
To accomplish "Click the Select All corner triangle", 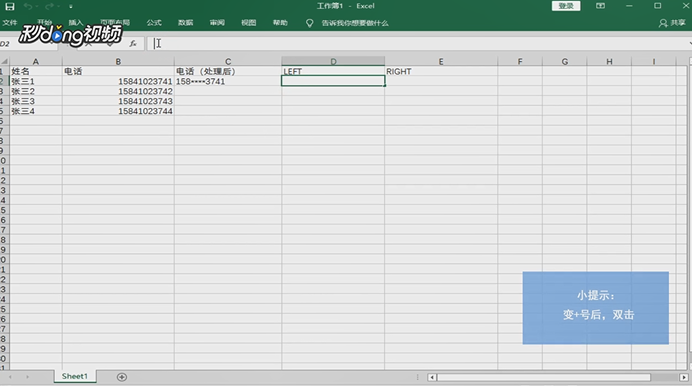I will [x=4, y=61].
